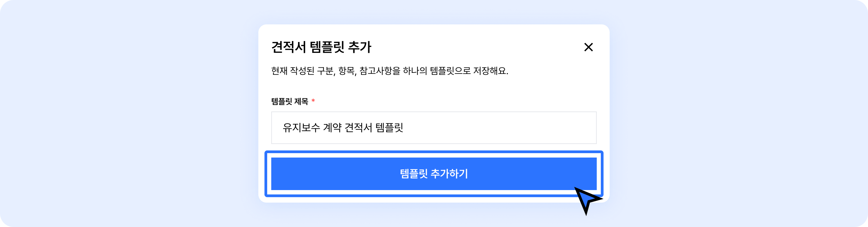The width and height of the screenshot is (868, 227).
Task: Click the X icon in dialog header
Action: coord(588,47)
